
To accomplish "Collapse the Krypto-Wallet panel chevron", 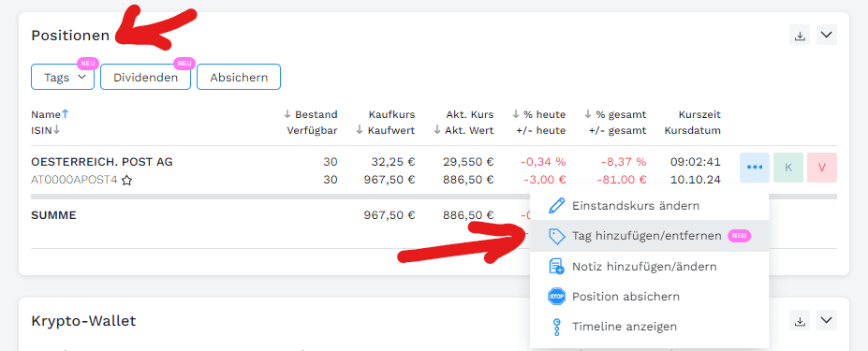I will point(827,320).
